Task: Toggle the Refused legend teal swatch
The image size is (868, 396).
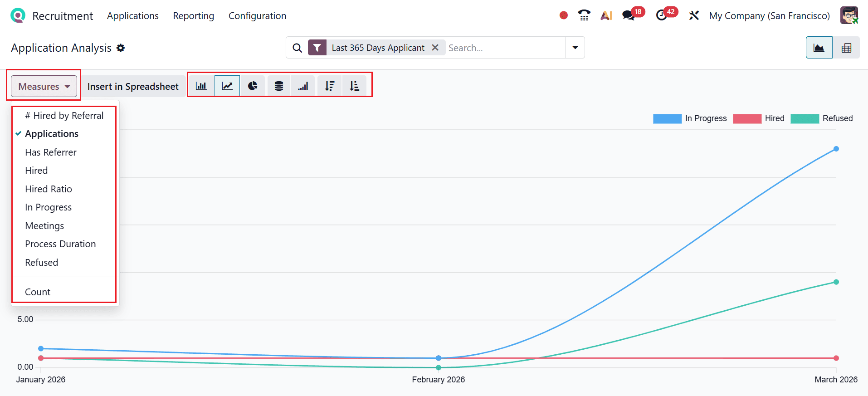Action: click(x=805, y=118)
